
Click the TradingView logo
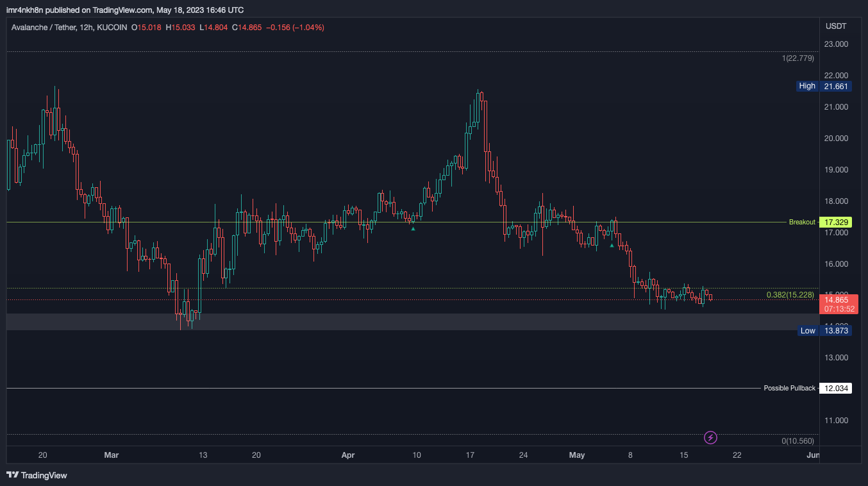point(37,475)
